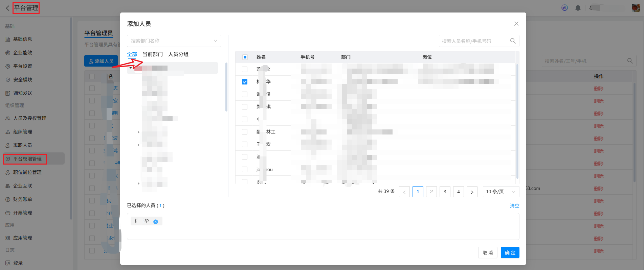Switch to the 人员分组 tab
This screenshot has height=270, width=644.
click(x=178, y=54)
